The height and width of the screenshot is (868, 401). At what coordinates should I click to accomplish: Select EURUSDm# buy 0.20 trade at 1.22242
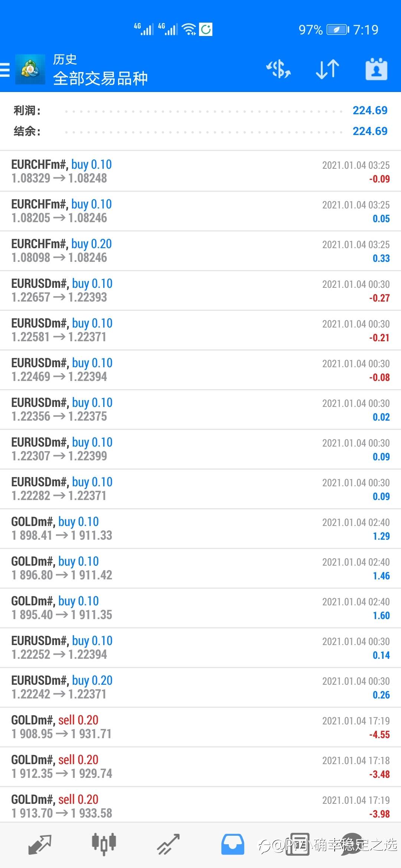click(200, 687)
